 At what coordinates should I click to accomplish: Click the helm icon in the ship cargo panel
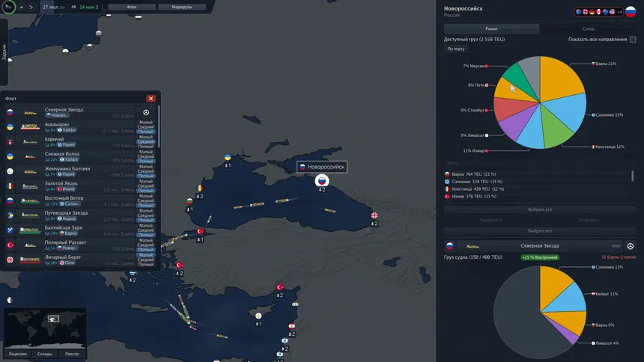pos(631,246)
